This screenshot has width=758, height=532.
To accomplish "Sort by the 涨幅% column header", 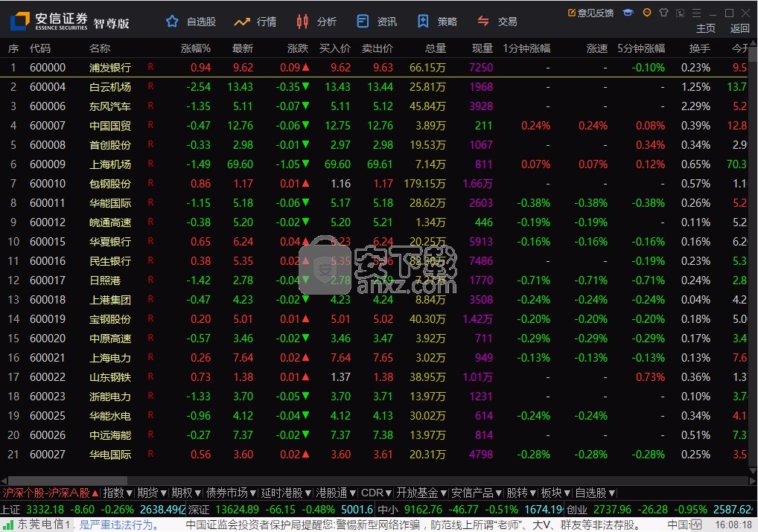I will point(196,48).
